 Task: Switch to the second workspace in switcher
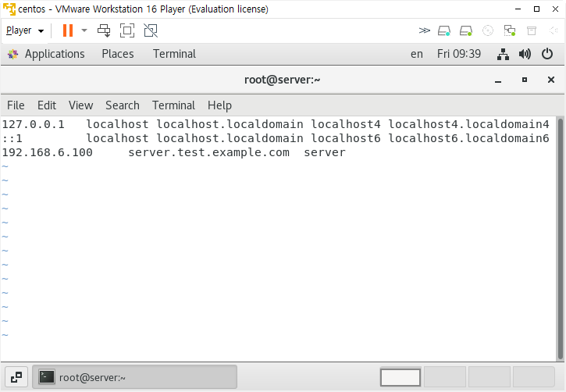(445, 377)
